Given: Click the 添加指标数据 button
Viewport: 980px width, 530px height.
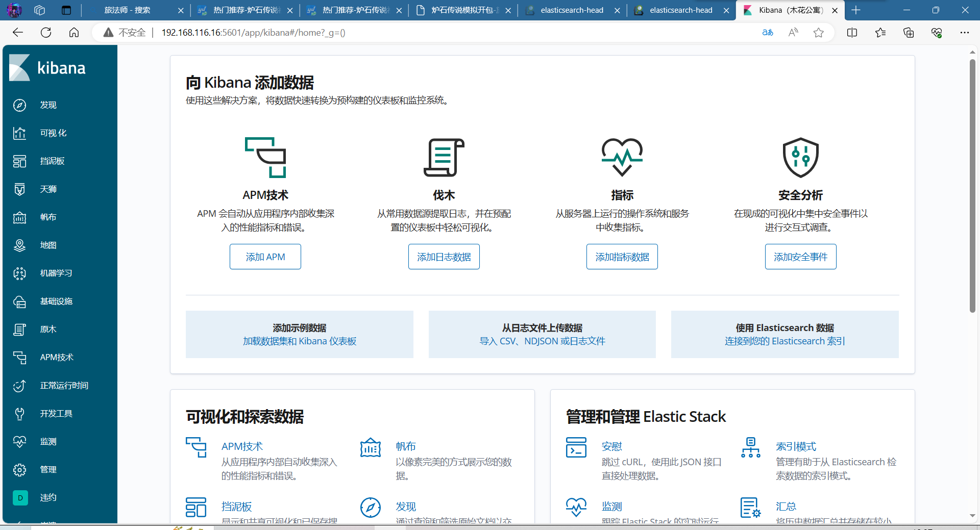Looking at the screenshot, I should point(622,257).
